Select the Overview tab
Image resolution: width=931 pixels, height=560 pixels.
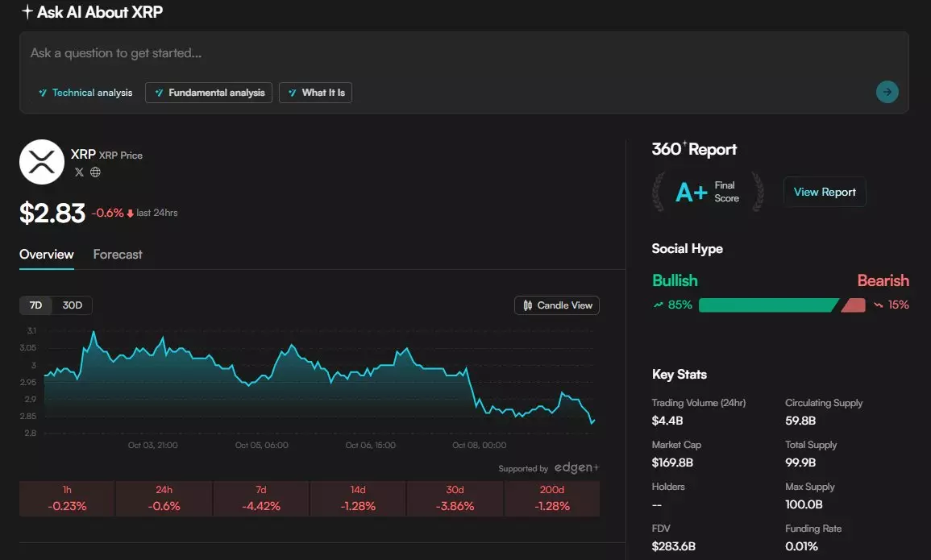(x=47, y=254)
